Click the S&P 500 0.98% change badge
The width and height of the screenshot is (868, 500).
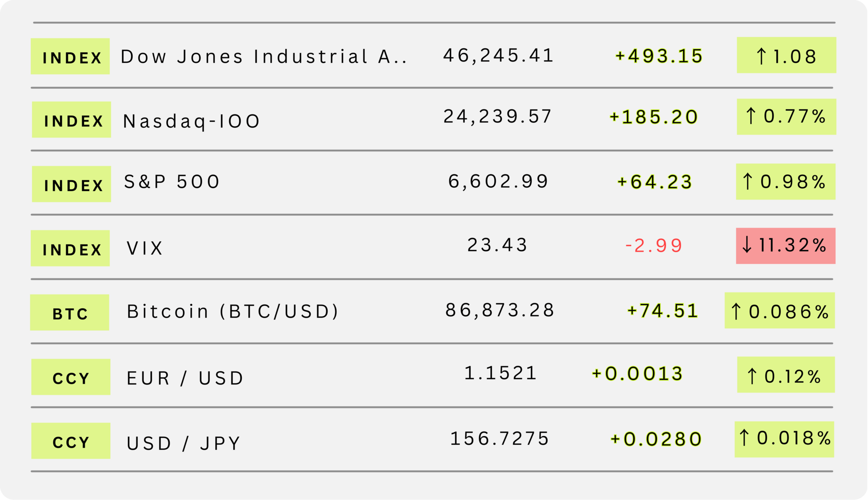(x=785, y=181)
